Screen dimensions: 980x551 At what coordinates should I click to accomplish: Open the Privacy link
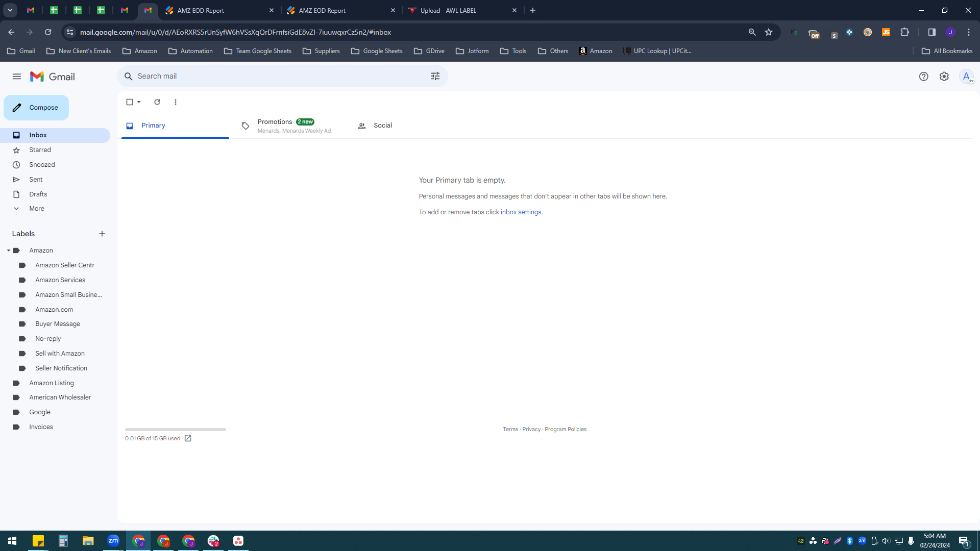531,430
